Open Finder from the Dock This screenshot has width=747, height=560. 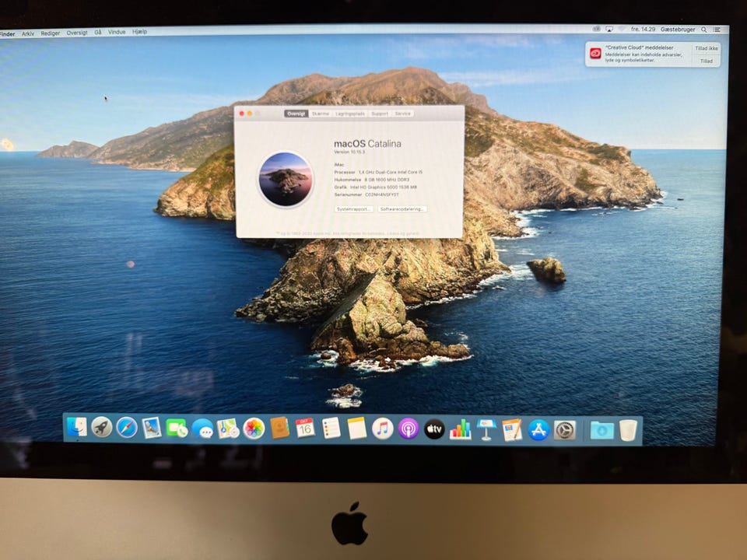pos(77,428)
